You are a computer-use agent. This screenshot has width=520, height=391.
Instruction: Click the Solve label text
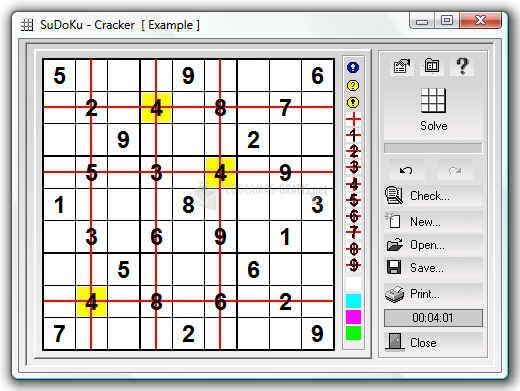(433, 126)
